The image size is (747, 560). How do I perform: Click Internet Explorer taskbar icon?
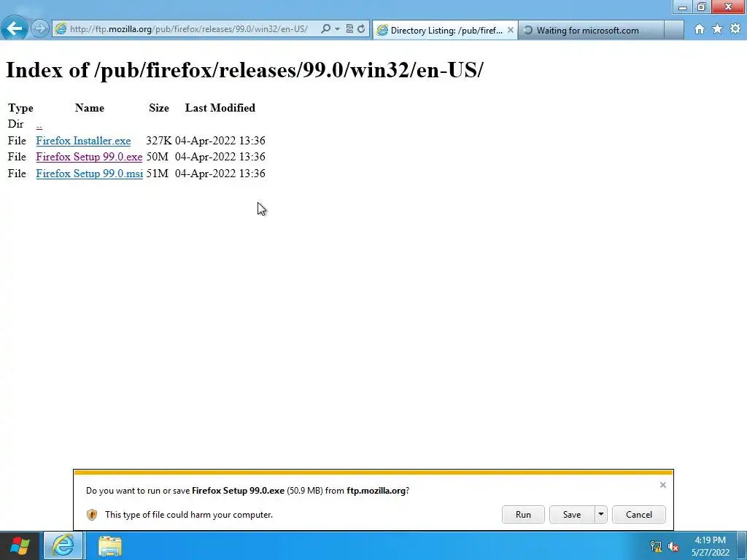pos(63,545)
